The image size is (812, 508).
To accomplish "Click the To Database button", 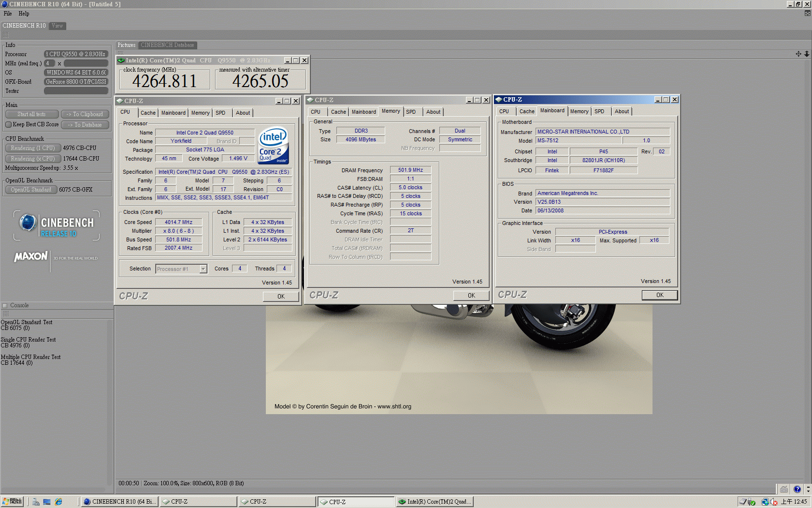I will coord(85,125).
